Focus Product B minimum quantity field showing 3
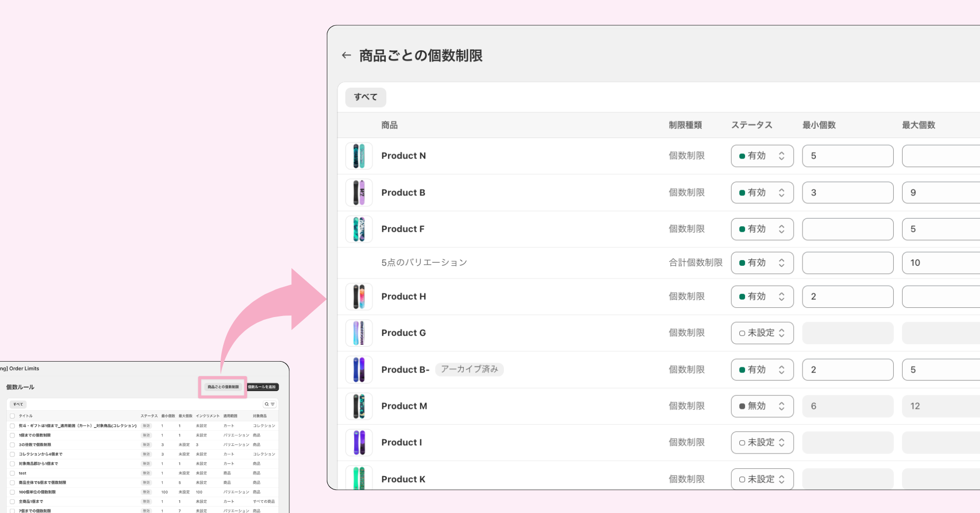Image resolution: width=980 pixels, height=513 pixels. pos(848,193)
